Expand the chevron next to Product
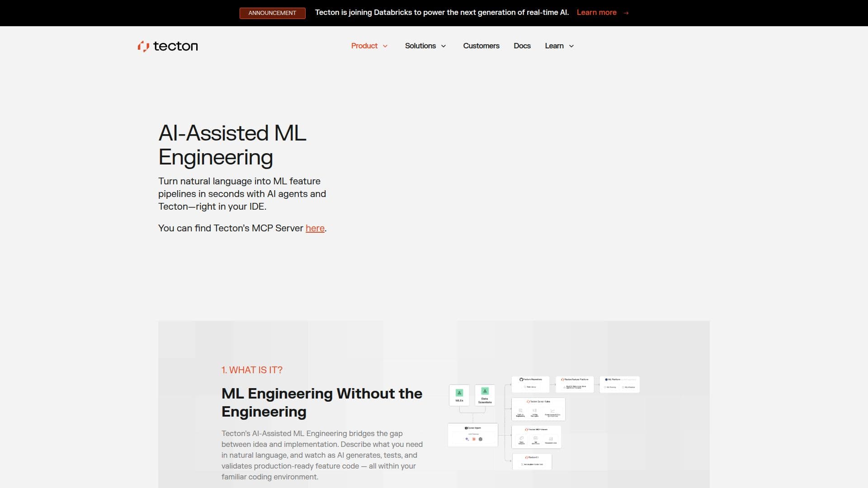The image size is (868, 488). tap(385, 46)
